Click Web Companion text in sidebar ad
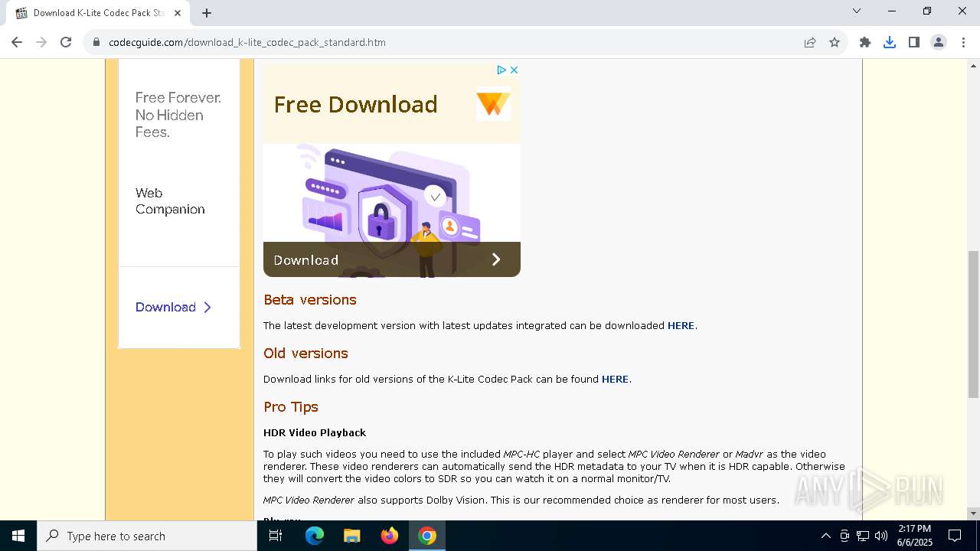The height and width of the screenshot is (551, 980). coord(170,201)
